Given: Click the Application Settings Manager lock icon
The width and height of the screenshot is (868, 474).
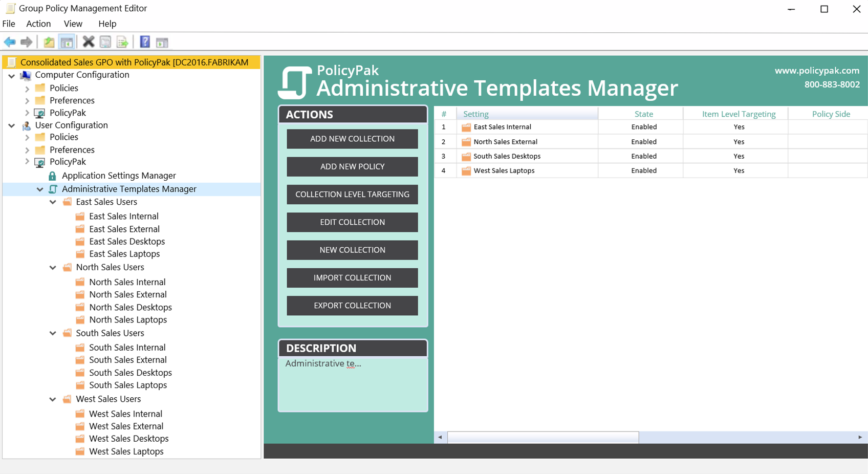Looking at the screenshot, I should 52,176.
